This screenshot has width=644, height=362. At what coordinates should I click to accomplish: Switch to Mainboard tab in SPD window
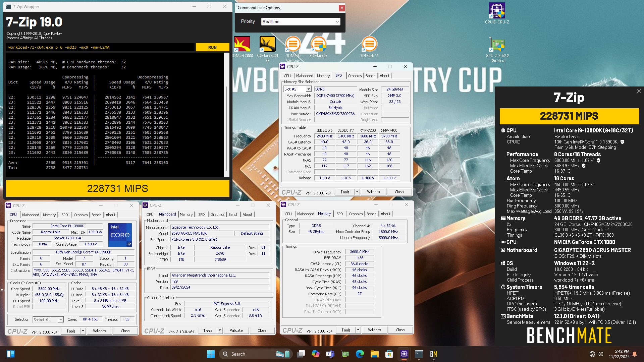pyautogui.click(x=305, y=76)
